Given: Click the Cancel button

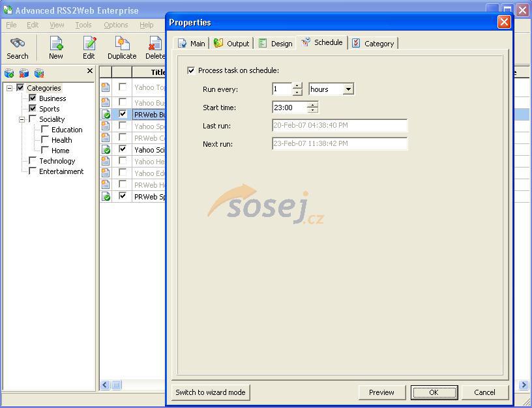Looking at the screenshot, I should pos(484,392).
